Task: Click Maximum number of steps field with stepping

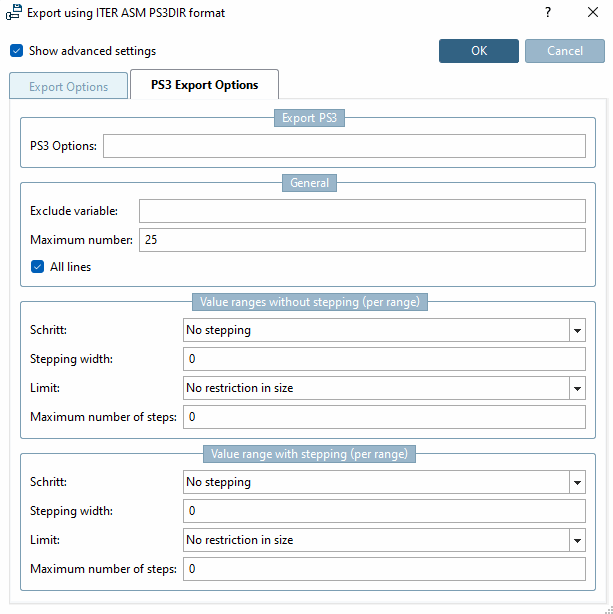Action: coord(384,569)
